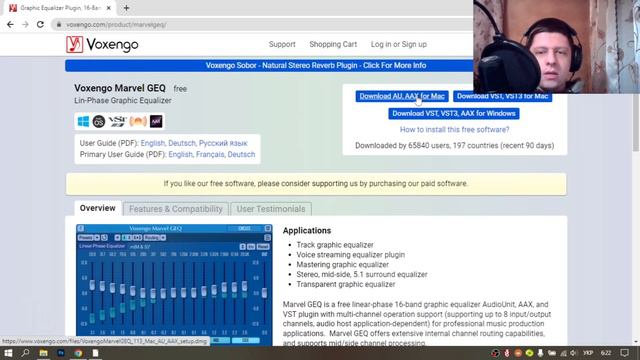Switch to the Overview tab
Screen dimensions: 640x360
(x=98, y=208)
